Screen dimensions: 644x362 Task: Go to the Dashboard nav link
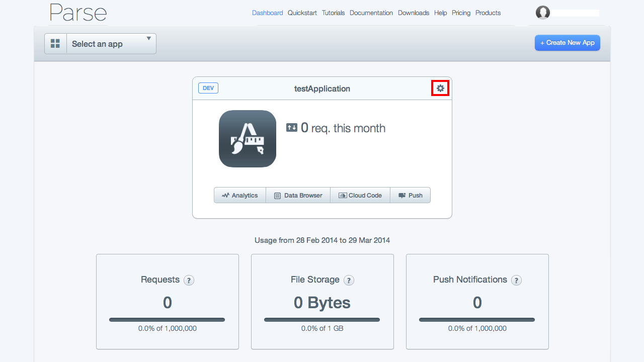tap(268, 13)
